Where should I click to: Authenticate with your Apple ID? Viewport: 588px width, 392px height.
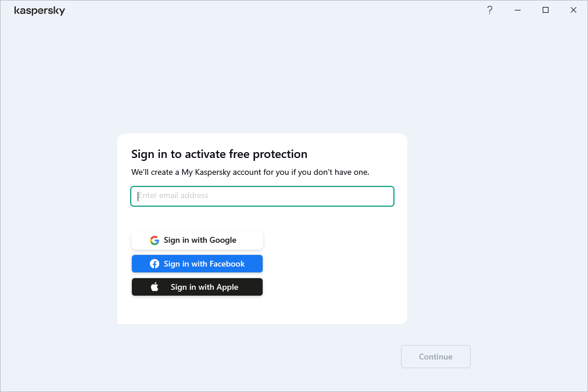pyautogui.click(x=197, y=286)
